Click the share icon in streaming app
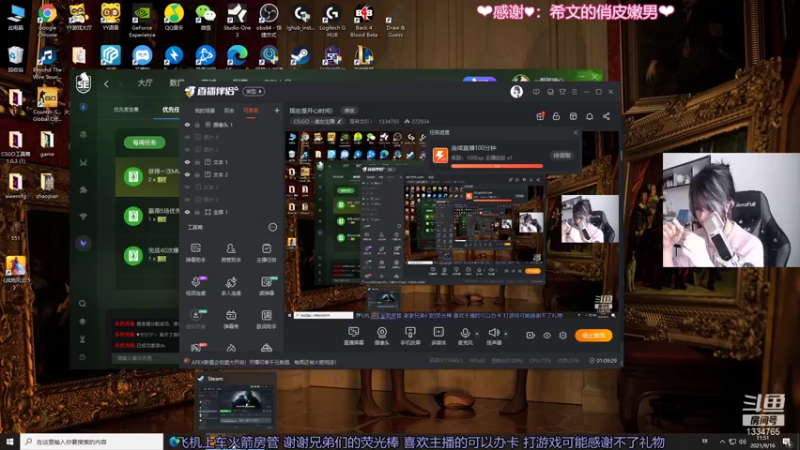Image resolution: width=800 pixels, height=450 pixels. [x=606, y=116]
